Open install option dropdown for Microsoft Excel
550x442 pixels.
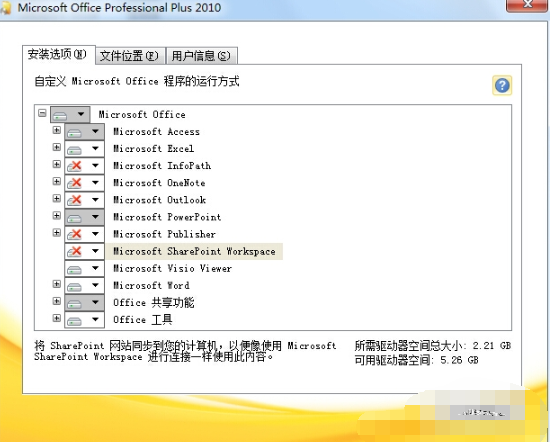pos(95,148)
